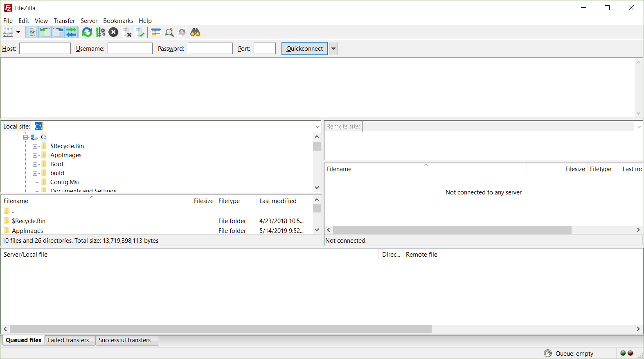Image resolution: width=644 pixels, height=359 pixels.
Task: Toggle display of the message log
Action: tap(32, 32)
